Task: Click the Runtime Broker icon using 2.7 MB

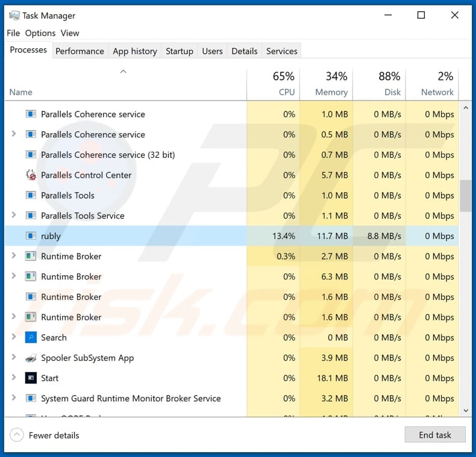Action: click(x=31, y=256)
